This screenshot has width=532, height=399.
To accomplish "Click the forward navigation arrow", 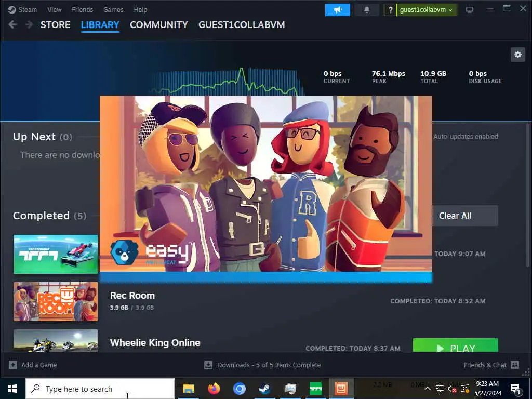I will (x=29, y=24).
